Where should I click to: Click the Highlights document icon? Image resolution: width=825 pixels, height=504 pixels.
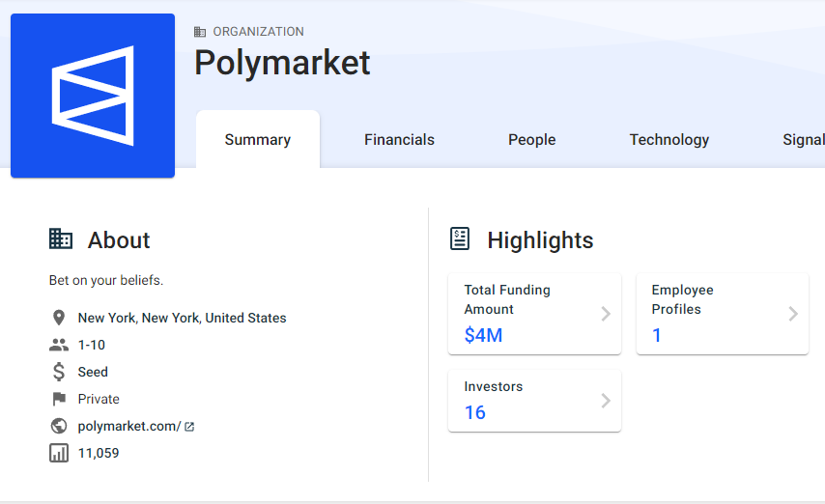461,239
